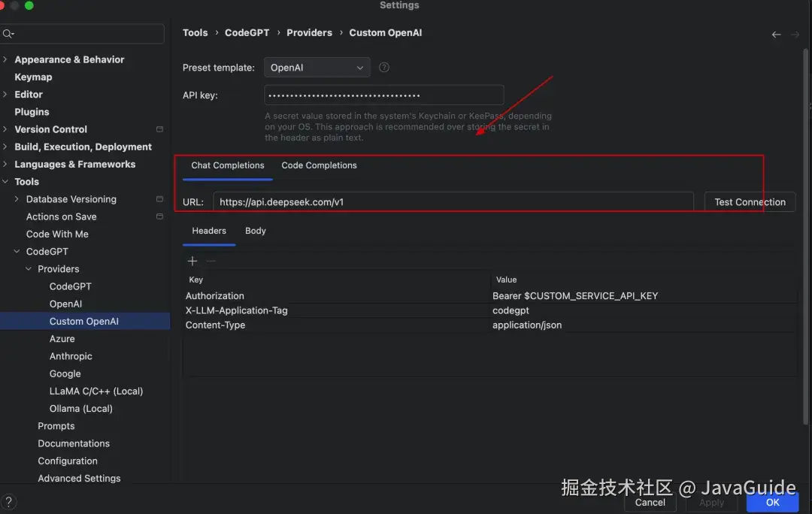The image size is (812, 514).
Task: Open Plugins settings
Action: pyautogui.click(x=32, y=112)
